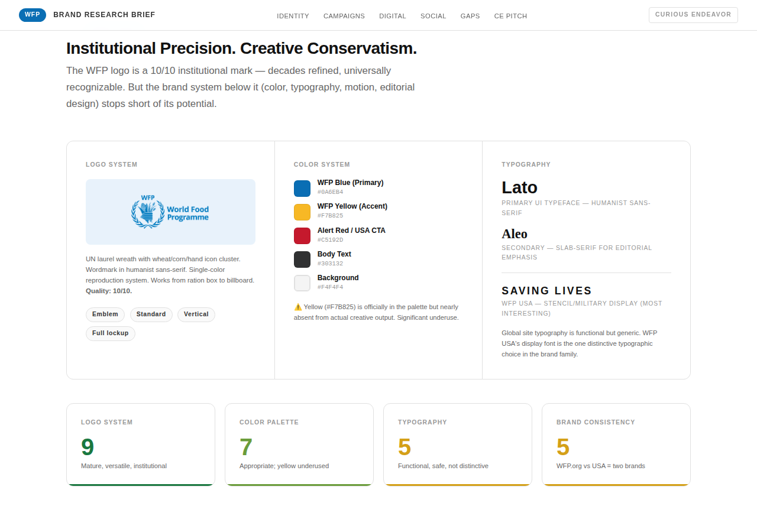The height and width of the screenshot is (532, 757).
Task: Click the Curious Endeavor button
Action: (x=693, y=15)
